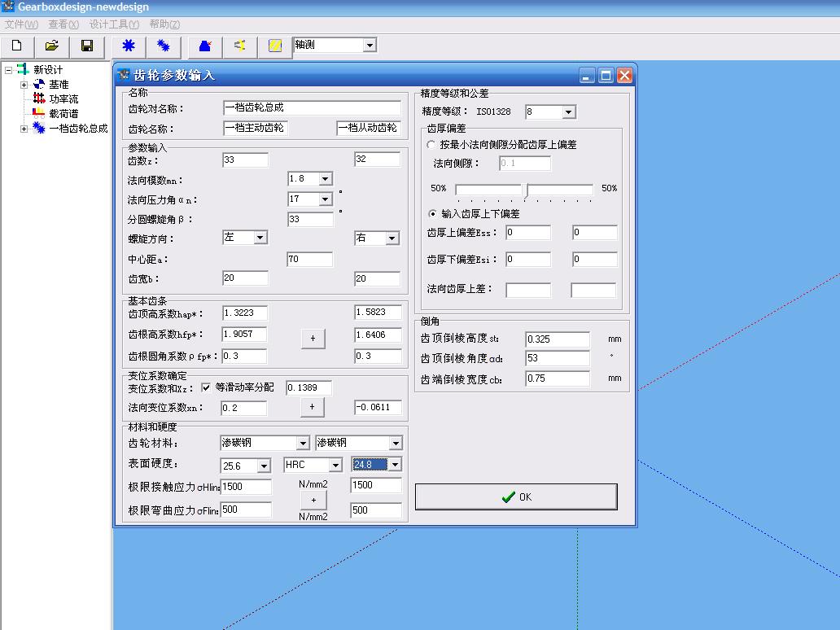Click the 齿根高系数 field showing 1.6406
The image size is (840, 630).
click(x=378, y=335)
